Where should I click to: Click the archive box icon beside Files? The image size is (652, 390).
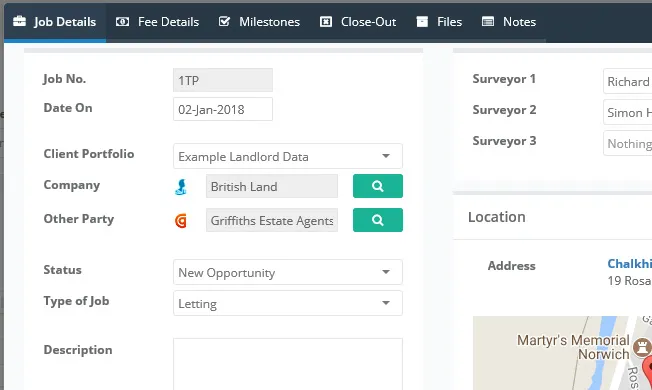click(422, 22)
